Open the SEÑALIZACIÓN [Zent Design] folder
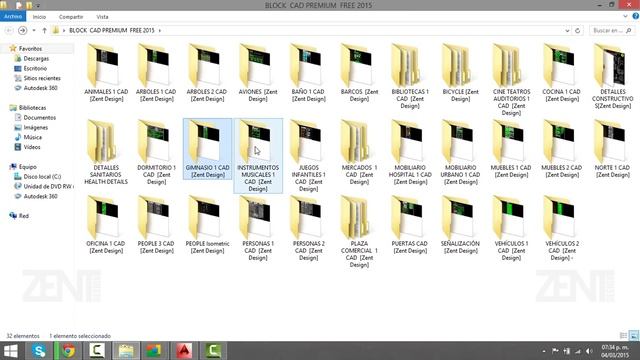 click(460, 224)
